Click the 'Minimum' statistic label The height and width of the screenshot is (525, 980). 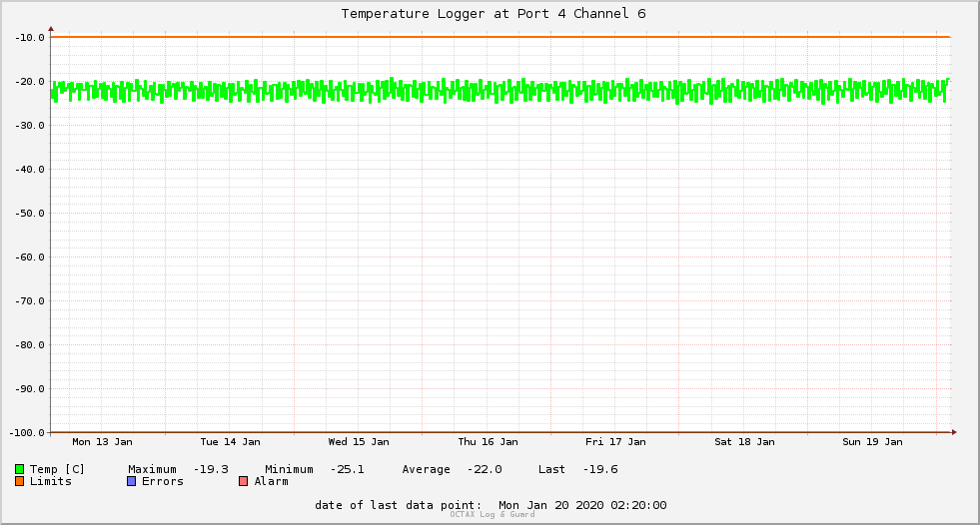[289, 469]
